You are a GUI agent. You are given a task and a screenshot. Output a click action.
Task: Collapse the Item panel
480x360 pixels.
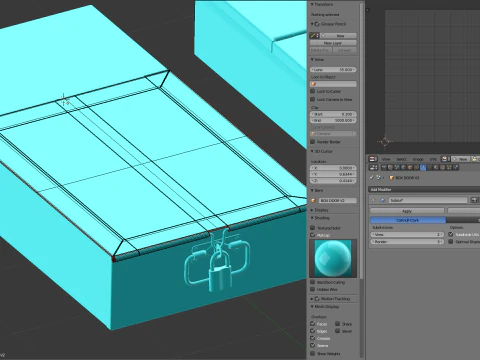coord(312,190)
